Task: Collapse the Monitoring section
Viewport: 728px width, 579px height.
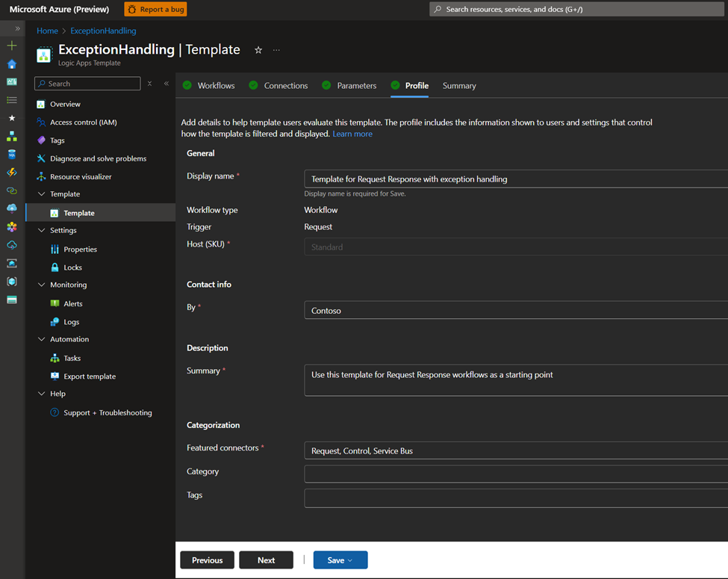Action: (41, 285)
